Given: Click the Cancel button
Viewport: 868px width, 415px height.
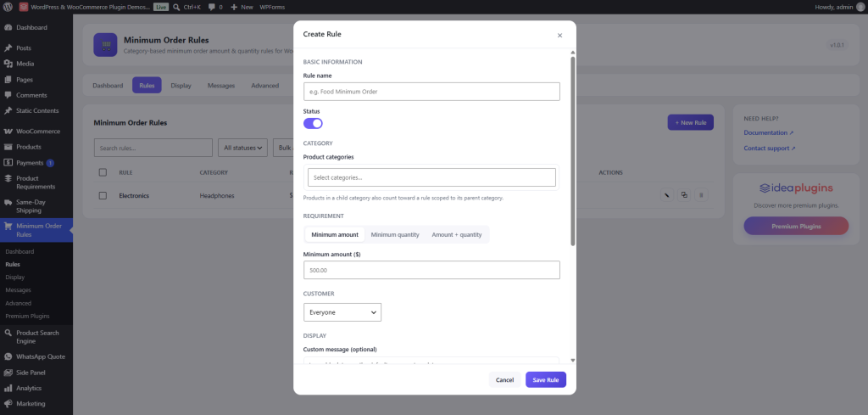Looking at the screenshot, I should 505,379.
